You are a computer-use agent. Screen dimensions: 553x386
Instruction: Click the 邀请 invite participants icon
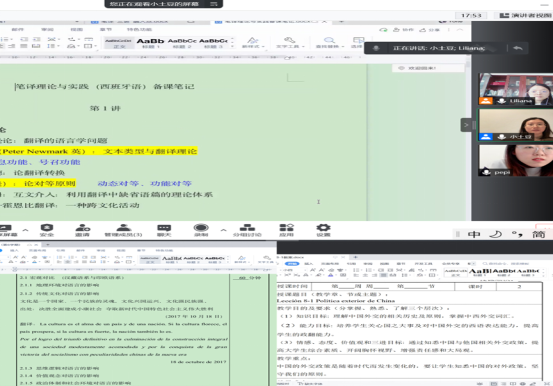click(x=83, y=230)
